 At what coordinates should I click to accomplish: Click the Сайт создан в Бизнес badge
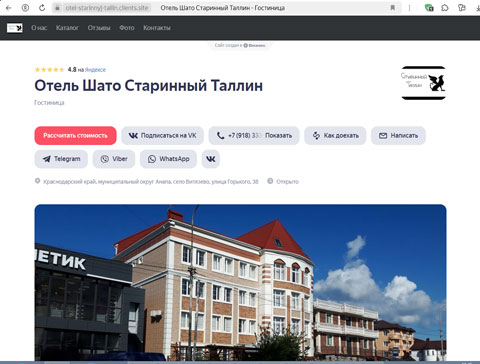click(240, 45)
